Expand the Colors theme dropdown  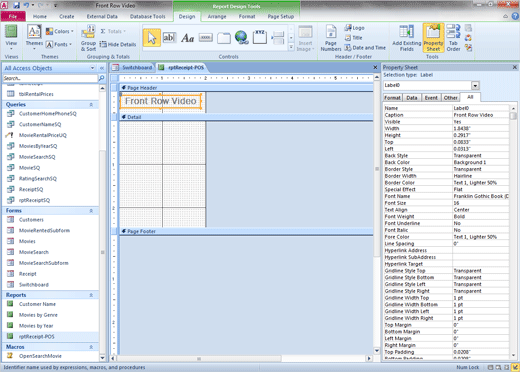pos(60,31)
